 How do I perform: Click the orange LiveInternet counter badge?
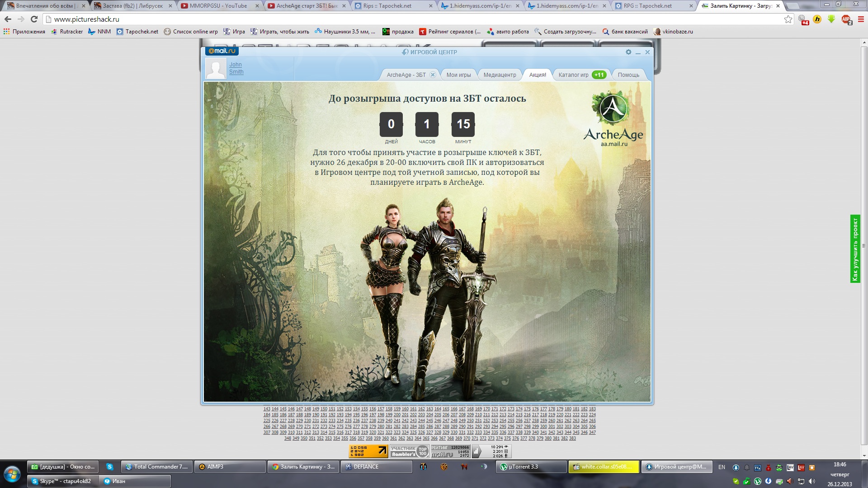(368, 451)
